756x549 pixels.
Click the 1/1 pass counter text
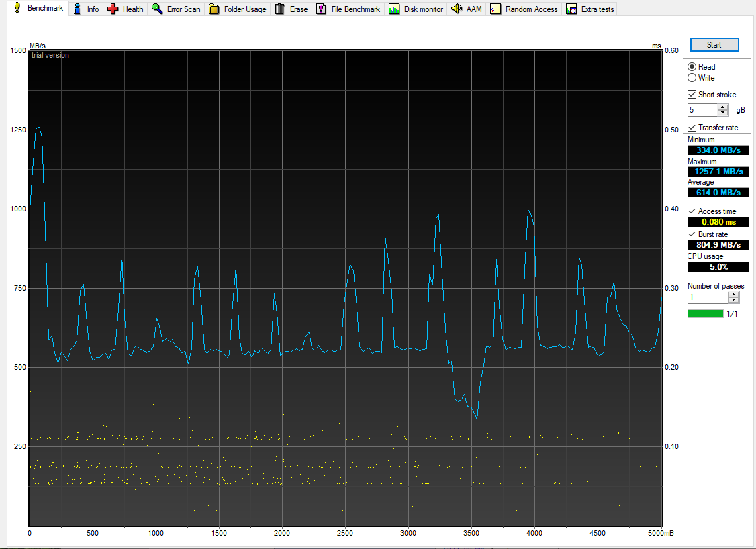732,314
